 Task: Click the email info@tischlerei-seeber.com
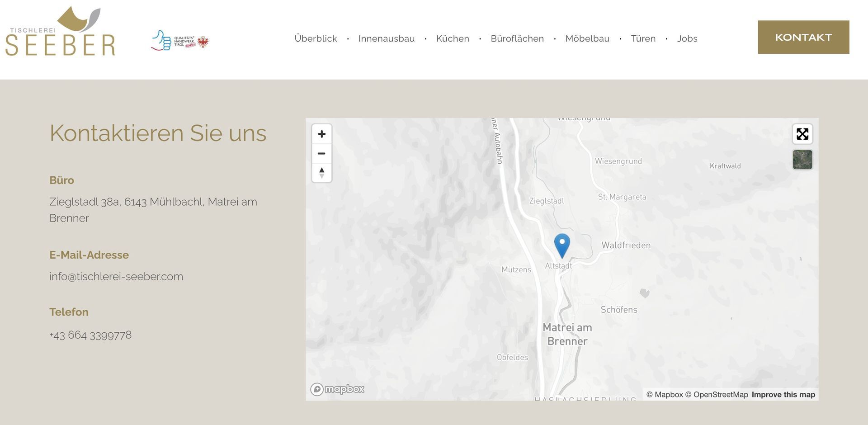click(116, 276)
